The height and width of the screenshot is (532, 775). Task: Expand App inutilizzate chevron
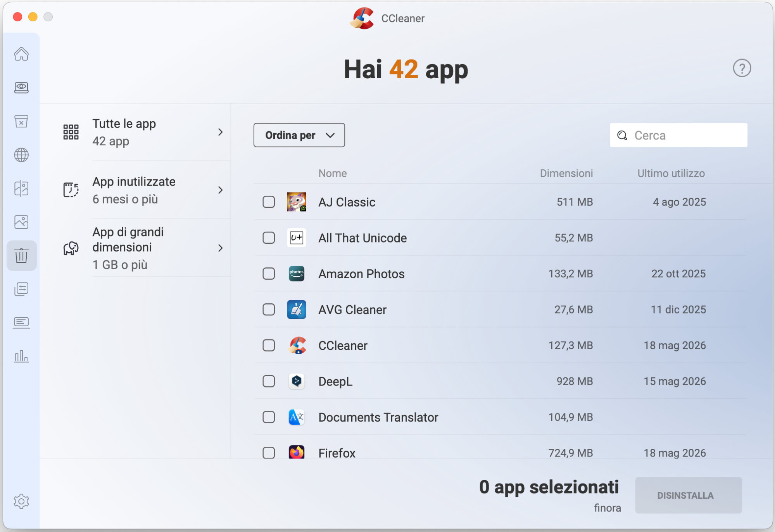tap(220, 190)
